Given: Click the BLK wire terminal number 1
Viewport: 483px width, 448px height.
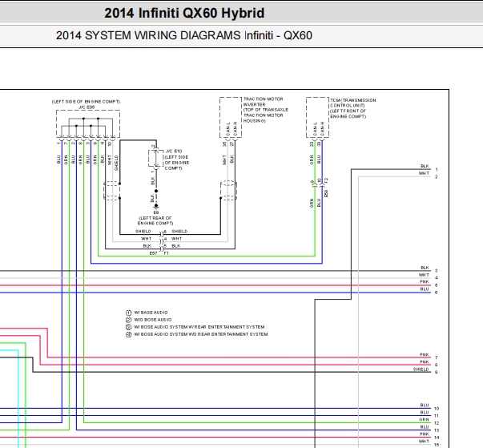Looking at the screenshot, I should [x=437, y=169].
